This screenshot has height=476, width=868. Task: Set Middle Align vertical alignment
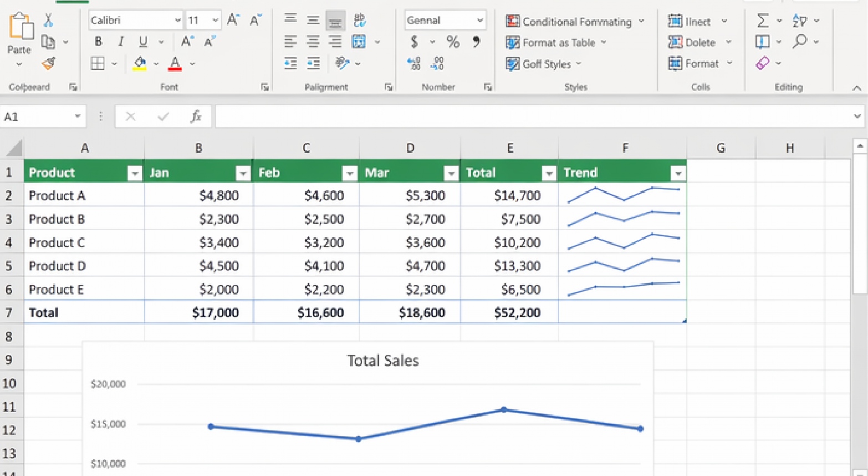pyautogui.click(x=313, y=20)
